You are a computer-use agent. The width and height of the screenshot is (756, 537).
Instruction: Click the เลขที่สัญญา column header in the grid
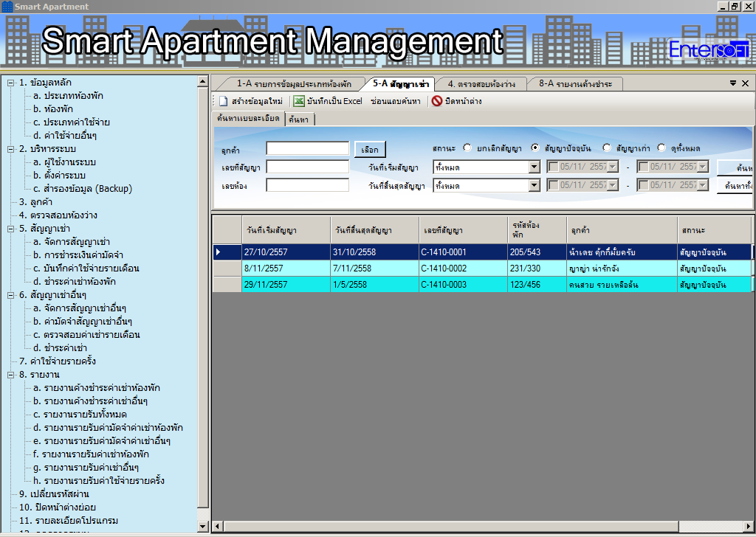point(463,230)
